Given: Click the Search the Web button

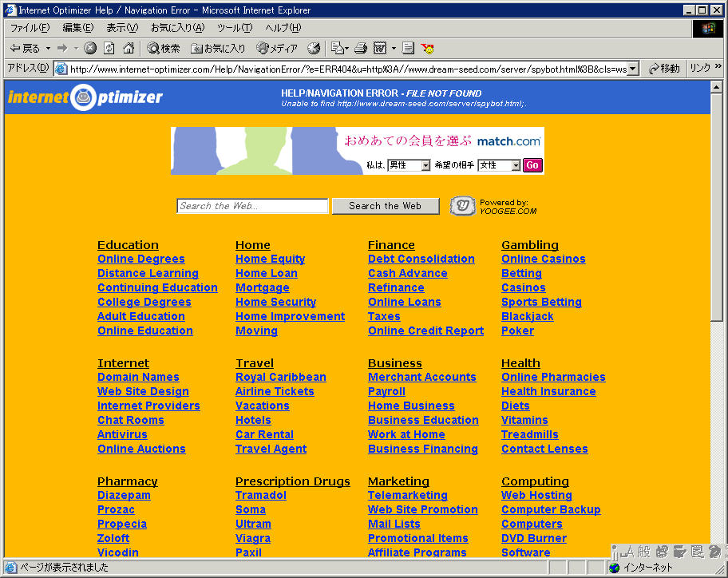Looking at the screenshot, I should pyautogui.click(x=386, y=206).
